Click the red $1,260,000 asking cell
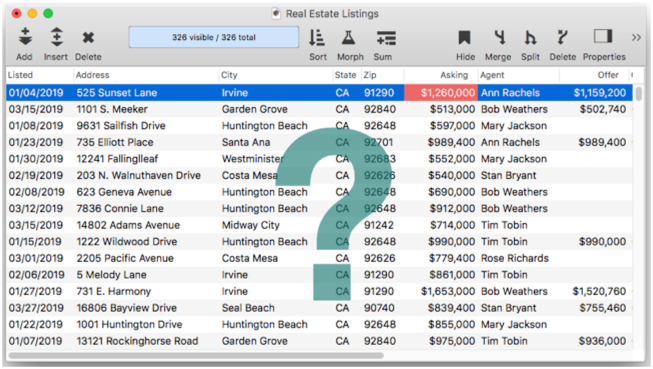 tap(441, 92)
